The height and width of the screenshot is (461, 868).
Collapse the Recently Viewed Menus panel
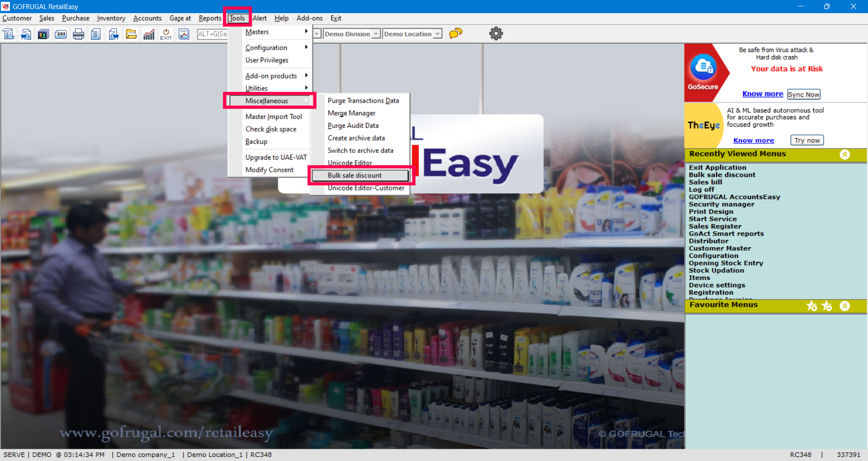(844, 154)
